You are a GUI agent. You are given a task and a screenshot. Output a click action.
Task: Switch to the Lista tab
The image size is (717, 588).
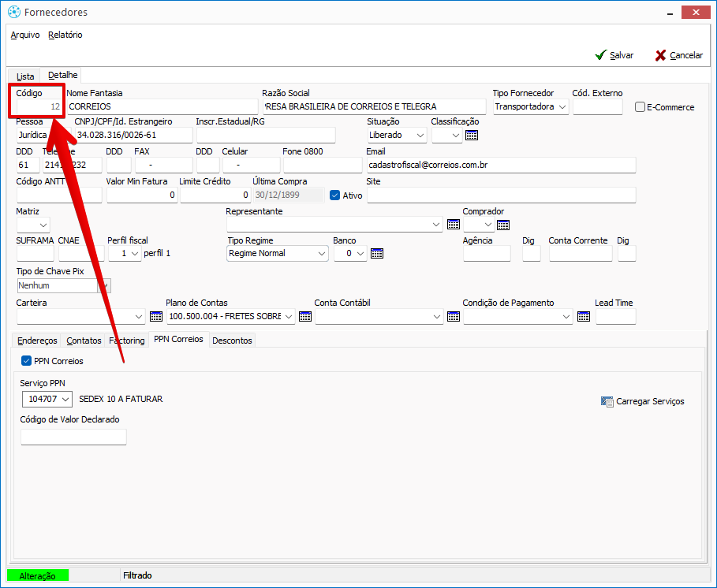coord(25,76)
